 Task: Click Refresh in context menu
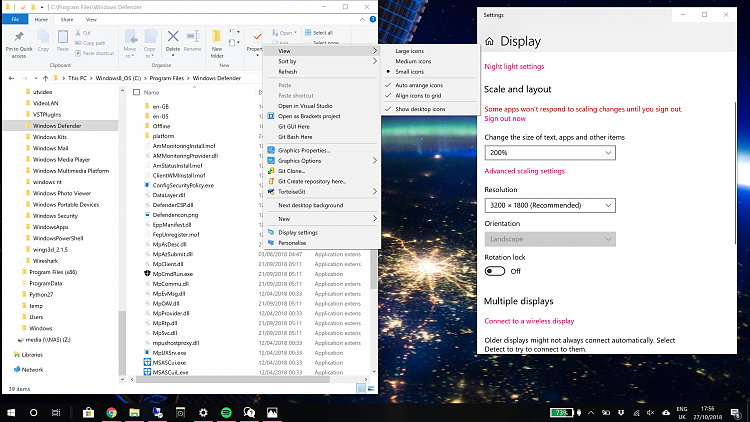[x=287, y=72]
